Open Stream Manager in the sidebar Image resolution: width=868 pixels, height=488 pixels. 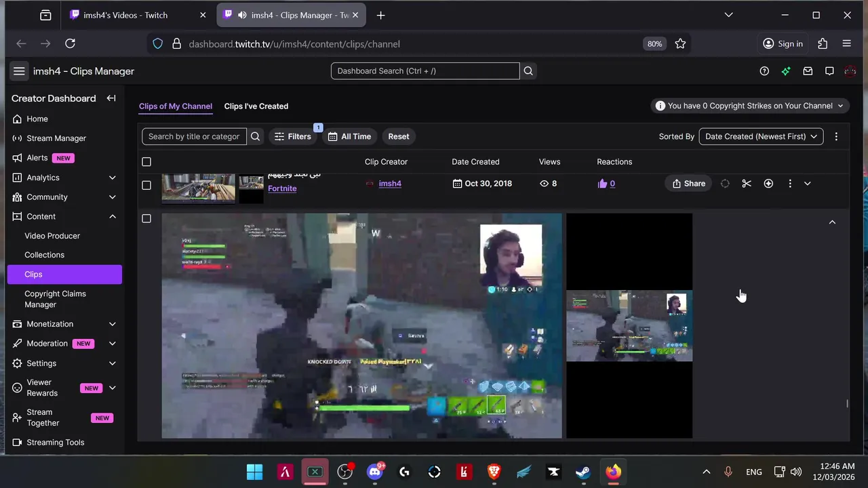(x=56, y=138)
